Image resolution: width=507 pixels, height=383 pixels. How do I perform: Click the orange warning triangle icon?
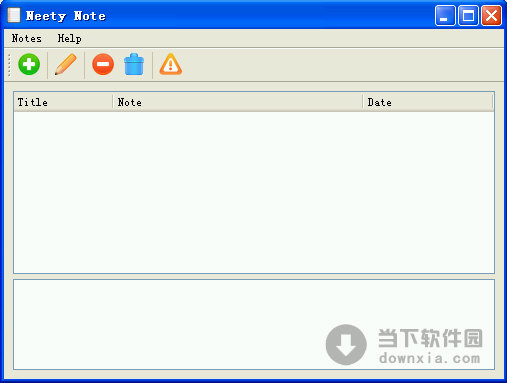pos(171,64)
